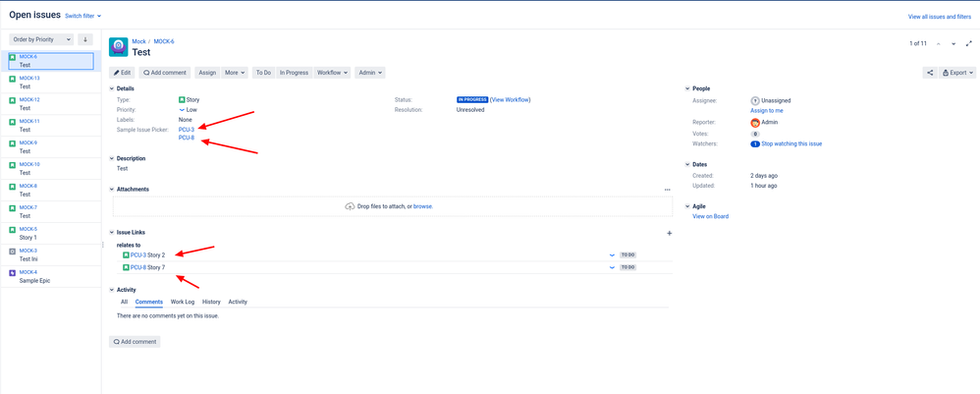Click the Mock project avatar icon

(x=119, y=47)
